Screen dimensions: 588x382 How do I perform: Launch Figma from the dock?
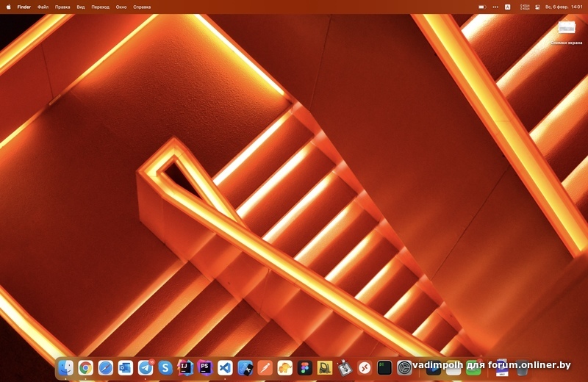point(304,367)
